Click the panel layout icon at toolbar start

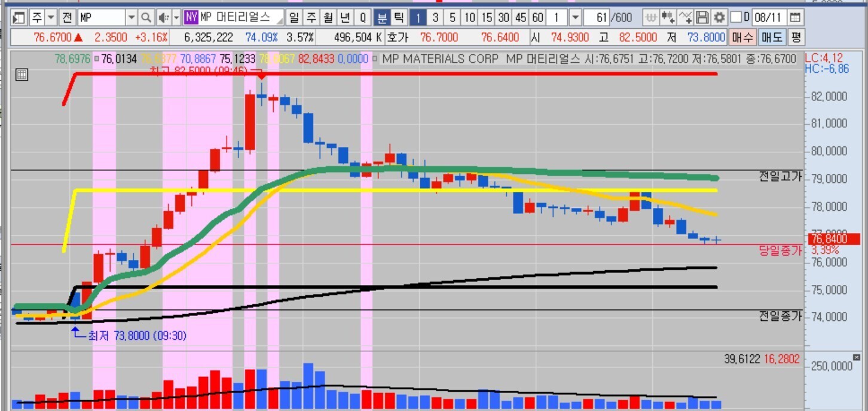[19, 17]
